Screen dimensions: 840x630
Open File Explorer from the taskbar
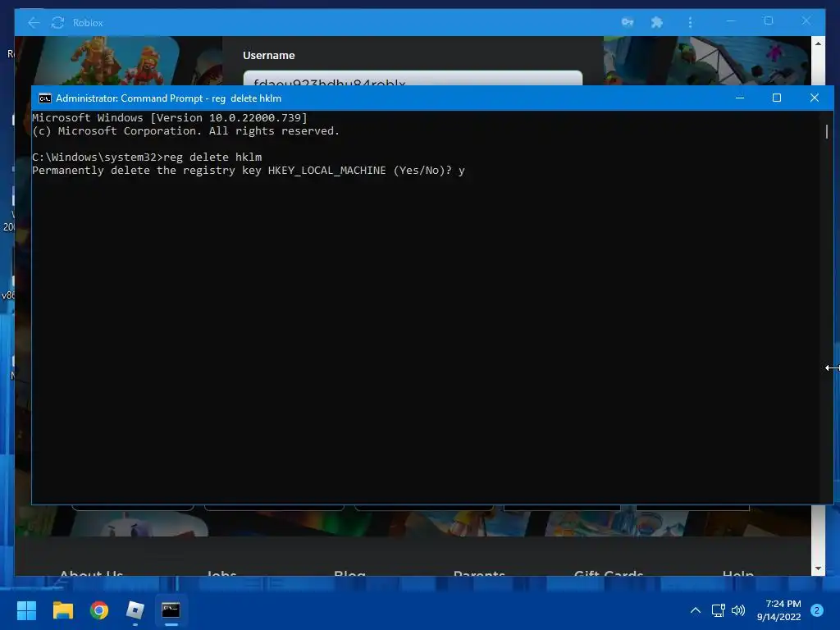click(x=62, y=610)
